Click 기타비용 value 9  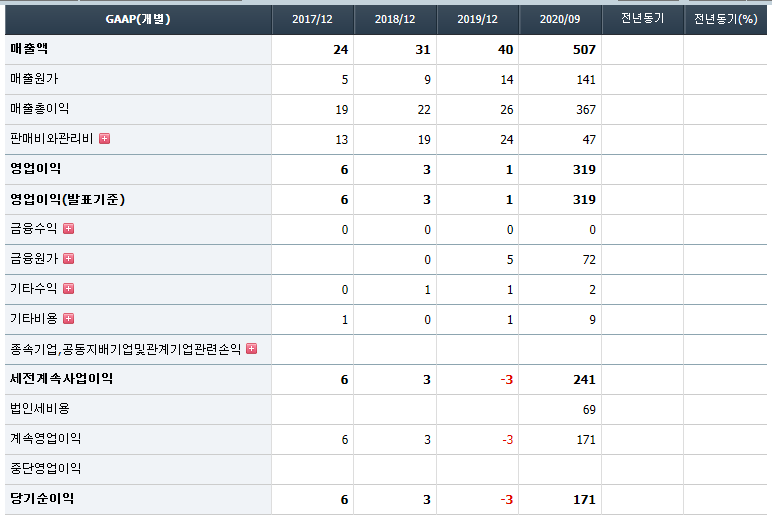(x=593, y=320)
